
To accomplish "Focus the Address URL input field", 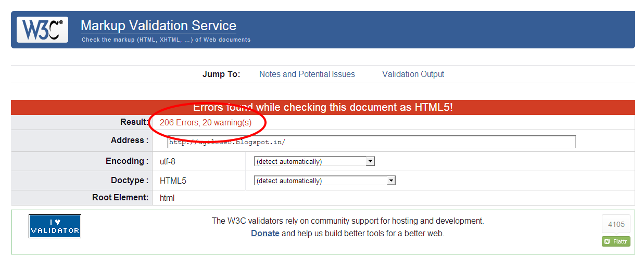I will pos(371,142).
